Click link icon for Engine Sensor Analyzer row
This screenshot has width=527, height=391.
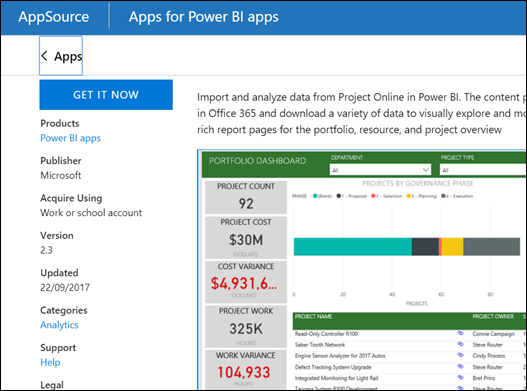click(460, 355)
